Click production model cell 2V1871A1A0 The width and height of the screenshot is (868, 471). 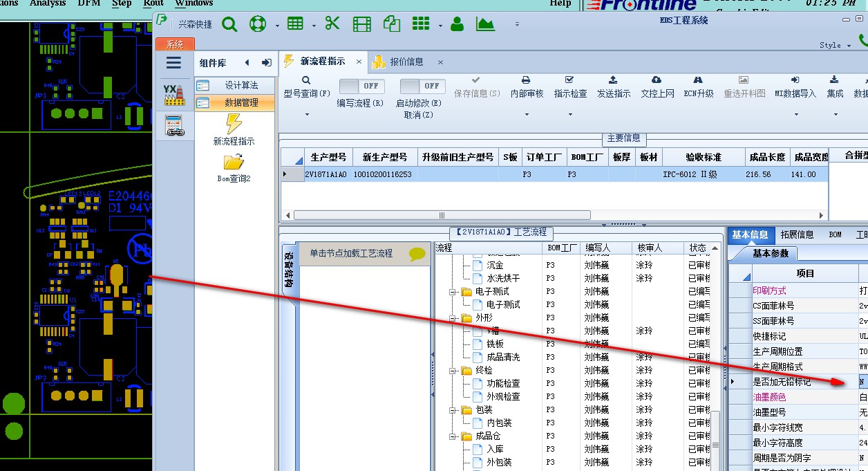coord(325,174)
